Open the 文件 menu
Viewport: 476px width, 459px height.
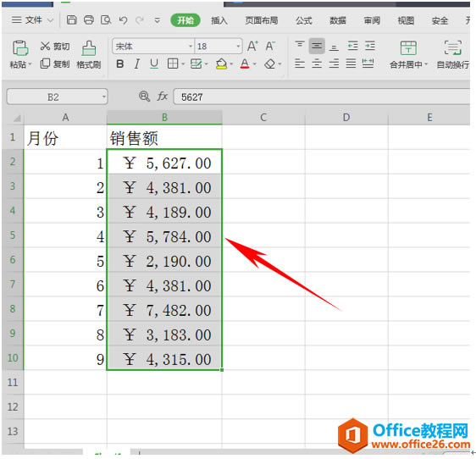point(32,20)
